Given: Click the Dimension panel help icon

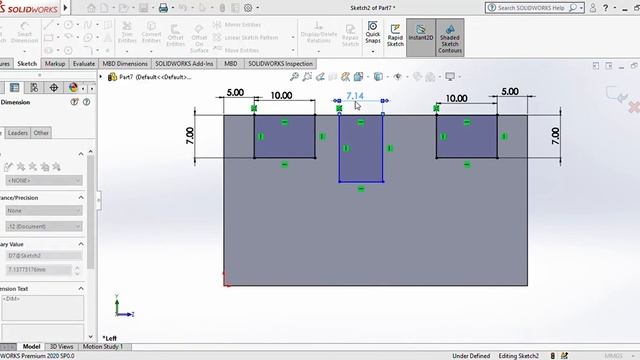Looking at the screenshot, I should coord(87,102).
